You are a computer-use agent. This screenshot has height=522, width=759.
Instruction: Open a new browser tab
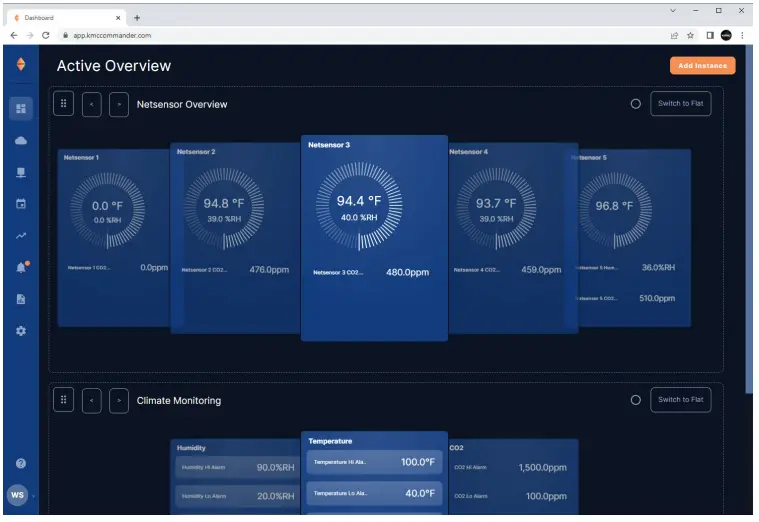tap(137, 18)
